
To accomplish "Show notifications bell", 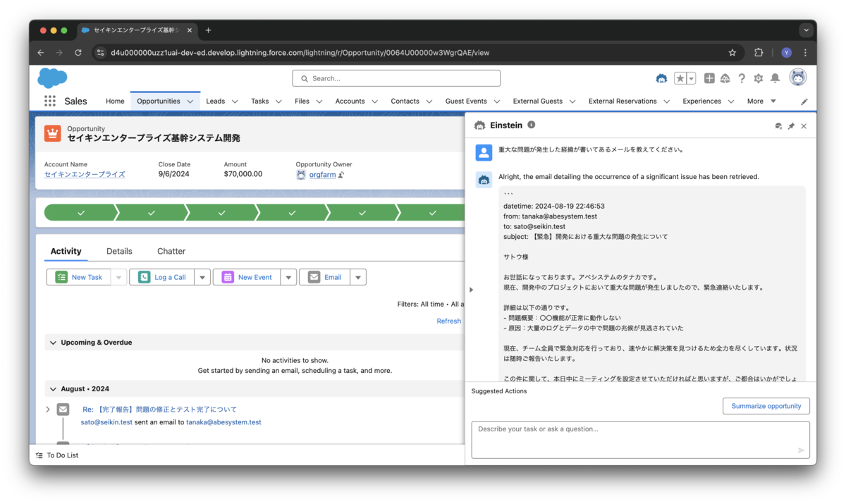I will point(775,78).
